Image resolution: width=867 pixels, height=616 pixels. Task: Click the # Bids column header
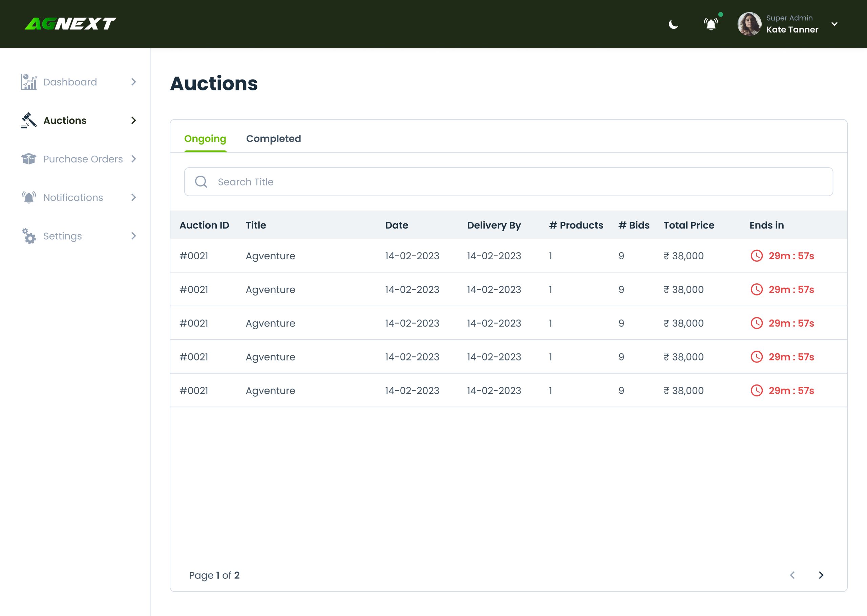[x=634, y=225]
